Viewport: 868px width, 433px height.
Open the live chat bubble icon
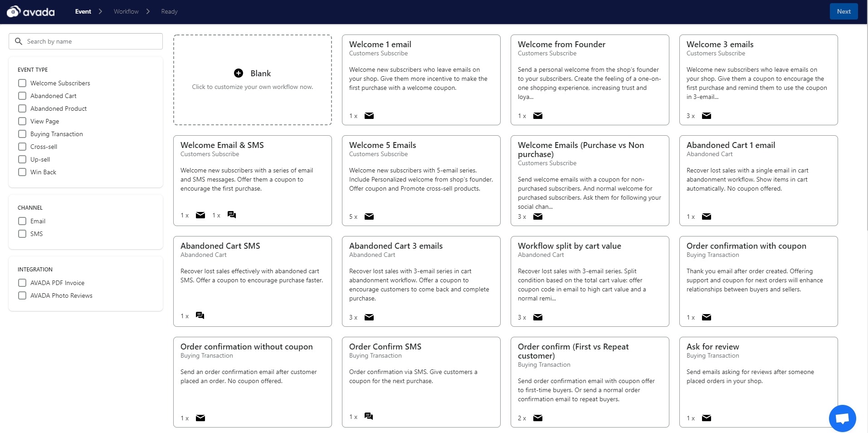click(842, 418)
